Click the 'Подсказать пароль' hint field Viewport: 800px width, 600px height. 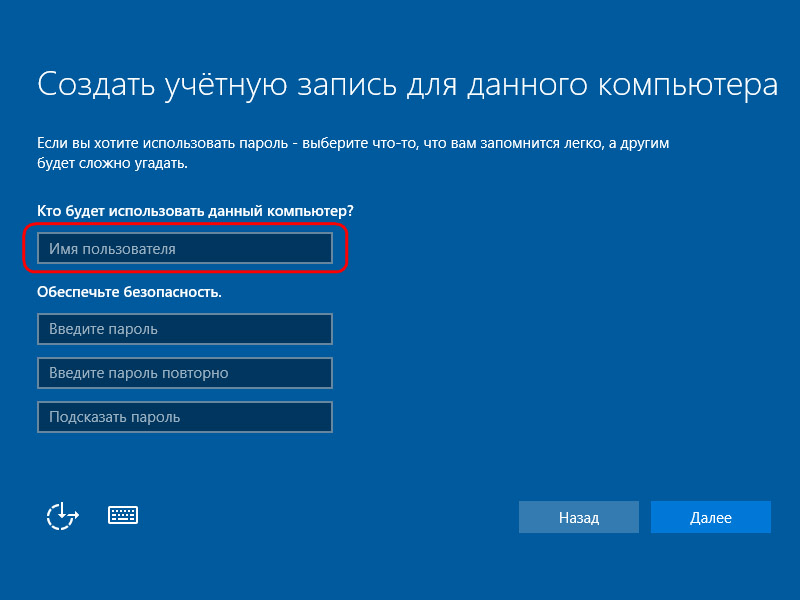[x=185, y=417]
